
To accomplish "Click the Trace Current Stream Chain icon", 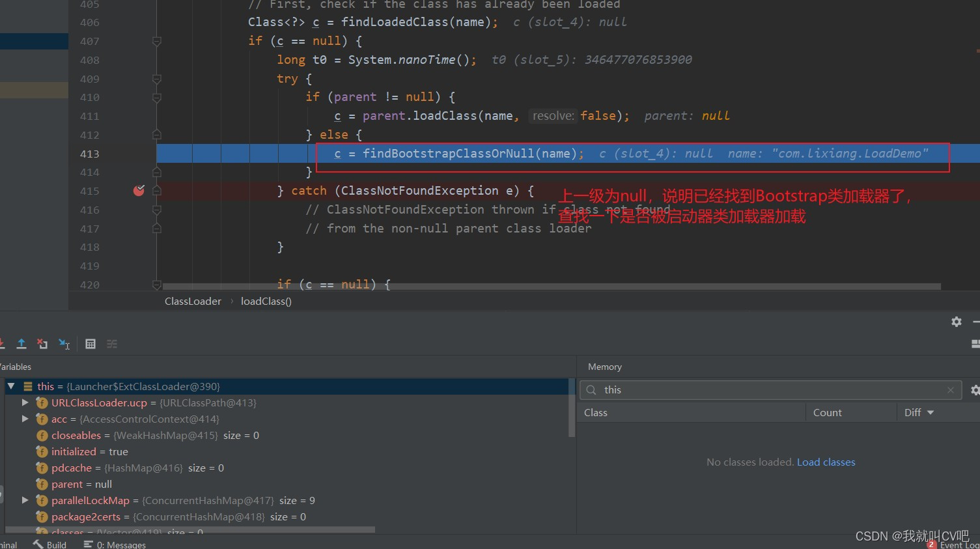I will pos(112,344).
